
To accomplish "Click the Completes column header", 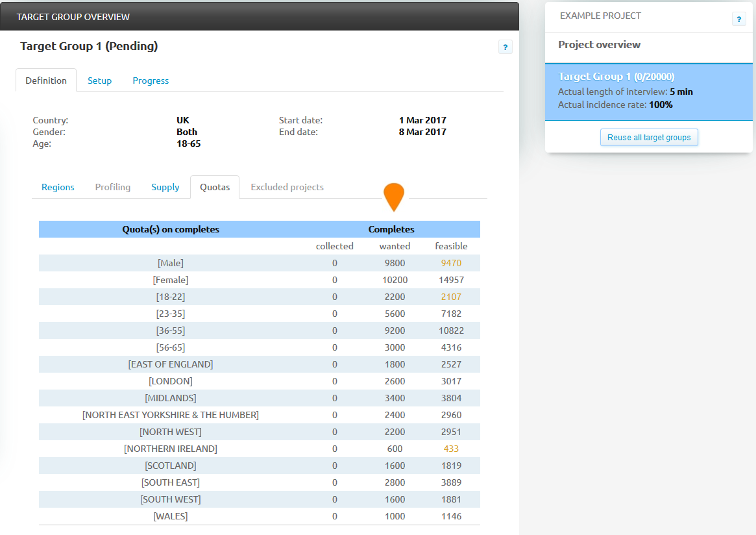I will pyautogui.click(x=391, y=229).
